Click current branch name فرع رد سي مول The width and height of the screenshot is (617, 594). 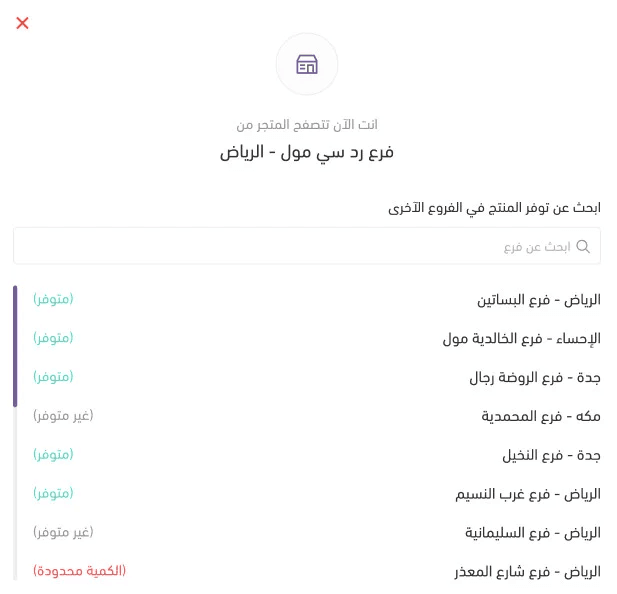tap(307, 152)
